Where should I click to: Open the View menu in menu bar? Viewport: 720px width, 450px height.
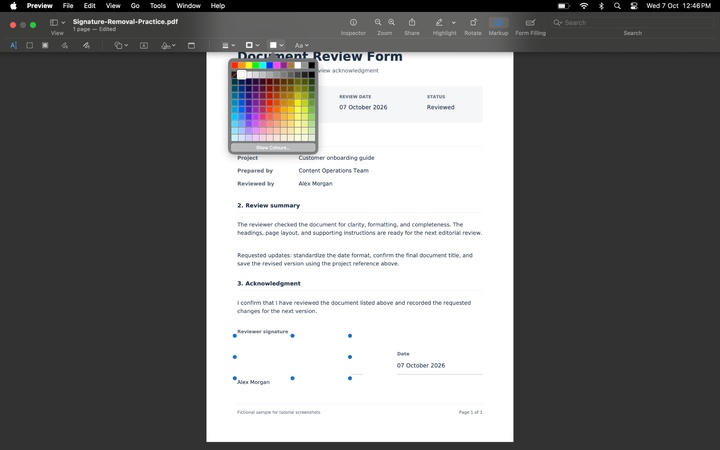tap(113, 6)
